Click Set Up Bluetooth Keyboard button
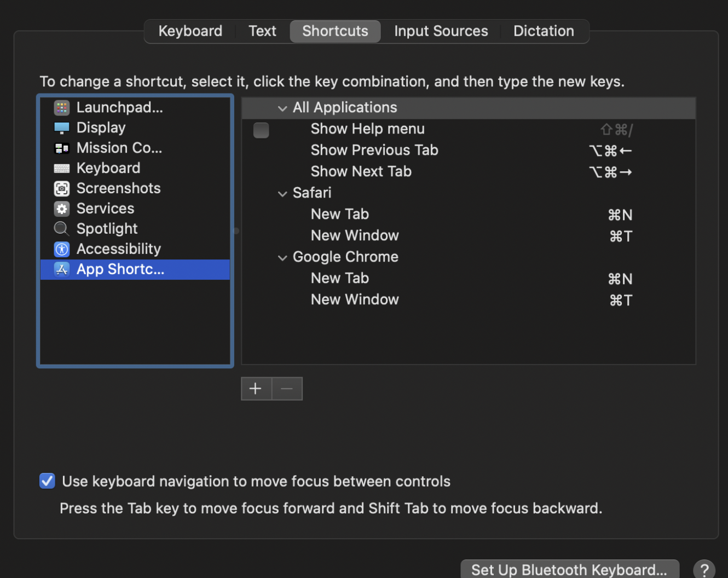 pos(569,569)
